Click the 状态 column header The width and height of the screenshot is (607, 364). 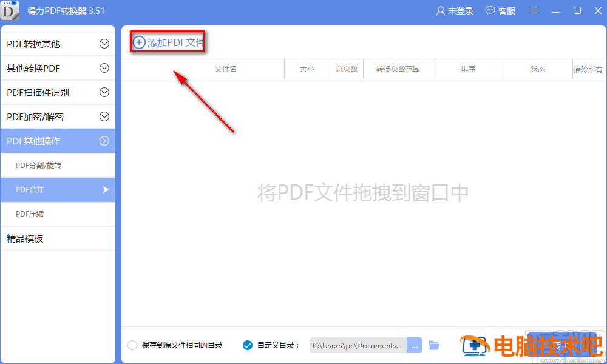(538, 69)
